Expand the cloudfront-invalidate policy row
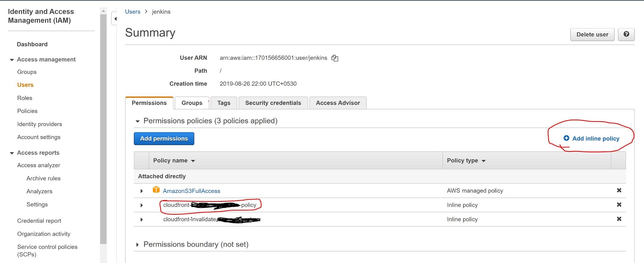The width and height of the screenshot is (644, 263). [x=141, y=220]
